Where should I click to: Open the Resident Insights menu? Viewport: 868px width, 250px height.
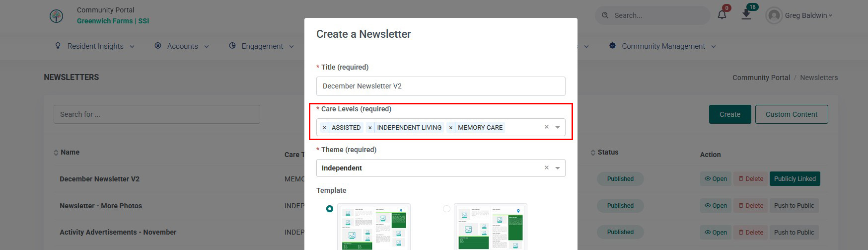point(95,46)
